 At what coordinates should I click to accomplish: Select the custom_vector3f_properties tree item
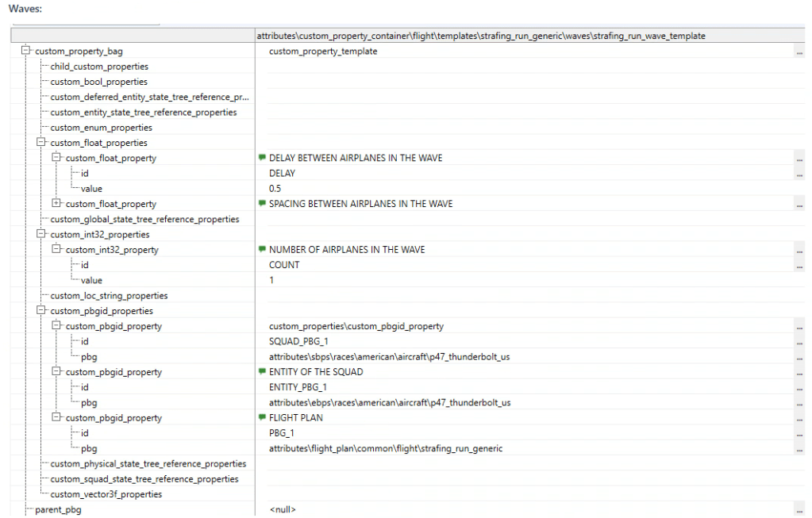(106, 494)
